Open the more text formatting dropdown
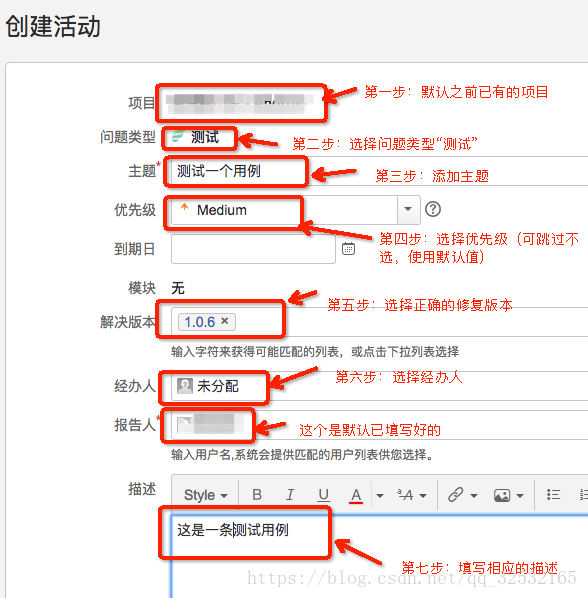This screenshot has height=598, width=588. coord(411,495)
